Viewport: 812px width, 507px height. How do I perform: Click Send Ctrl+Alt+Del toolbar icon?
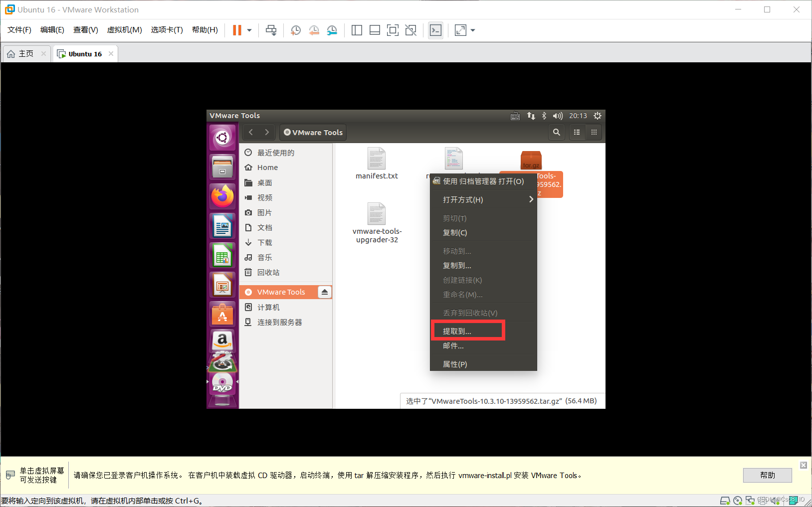coord(271,30)
